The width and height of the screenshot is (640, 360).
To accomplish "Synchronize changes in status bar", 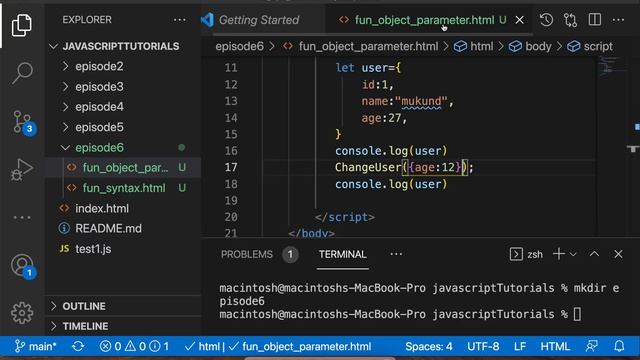I will (78, 347).
